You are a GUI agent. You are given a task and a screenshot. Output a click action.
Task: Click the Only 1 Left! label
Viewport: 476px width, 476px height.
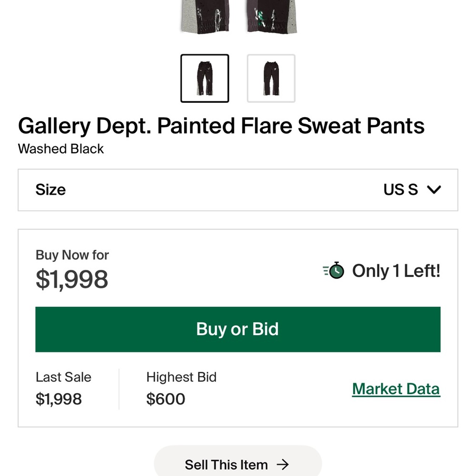[x=396, y=270]
